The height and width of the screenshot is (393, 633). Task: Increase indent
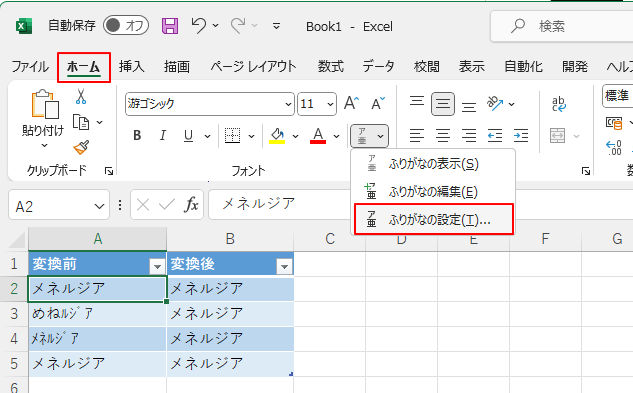pos(521,135)
